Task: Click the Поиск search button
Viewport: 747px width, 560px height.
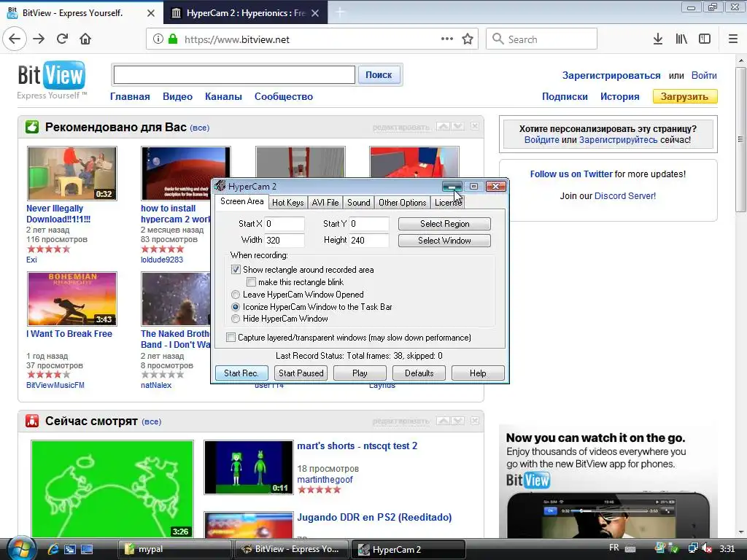Action: [379, 75]
